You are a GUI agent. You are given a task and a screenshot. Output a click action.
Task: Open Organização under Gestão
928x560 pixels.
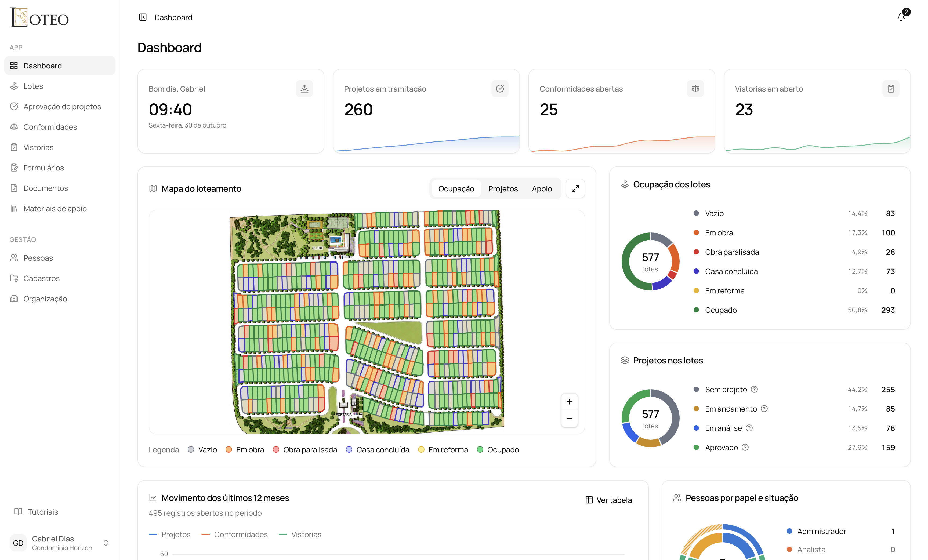pos(60,299)
